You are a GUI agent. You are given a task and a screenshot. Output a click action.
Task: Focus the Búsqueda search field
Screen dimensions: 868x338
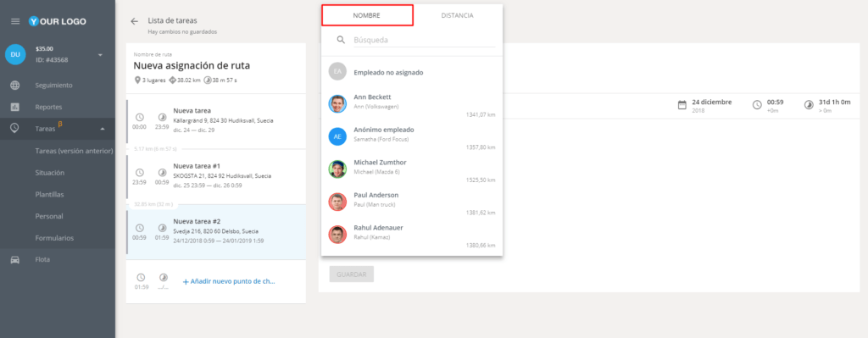pyautogui.click(x=424, y=40)
